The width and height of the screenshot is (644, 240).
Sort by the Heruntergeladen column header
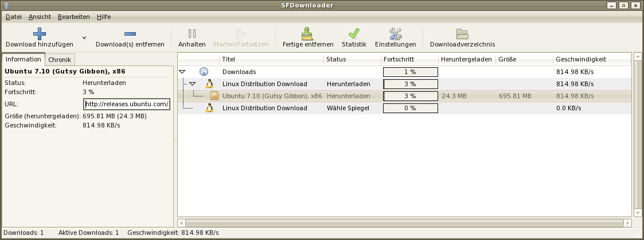coord(467,59)
